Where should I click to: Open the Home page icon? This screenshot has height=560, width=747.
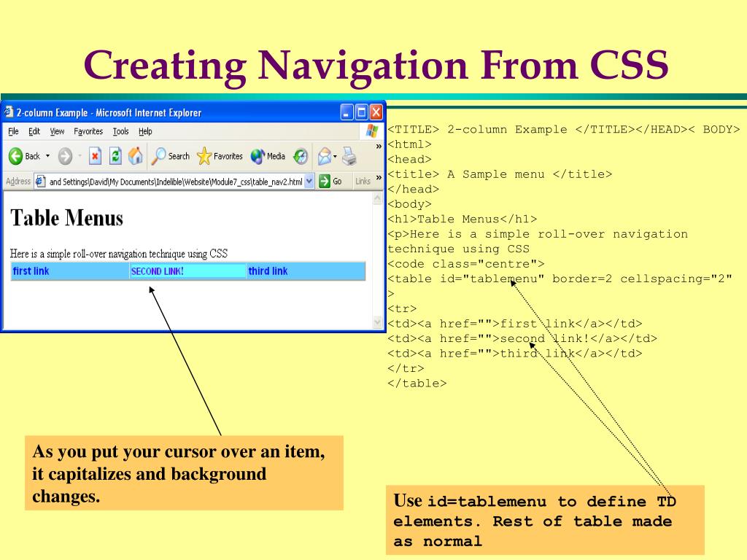coord(136,156)
